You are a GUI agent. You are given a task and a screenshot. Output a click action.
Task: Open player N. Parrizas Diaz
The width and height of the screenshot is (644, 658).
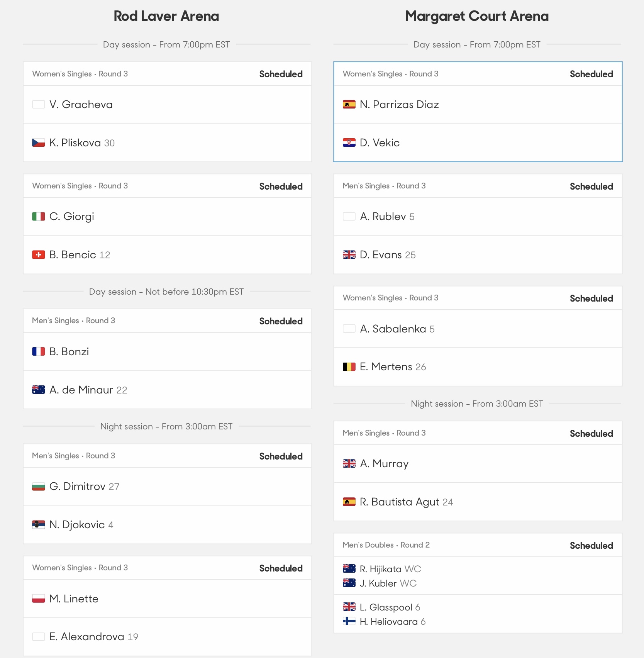tap(399, 104)
